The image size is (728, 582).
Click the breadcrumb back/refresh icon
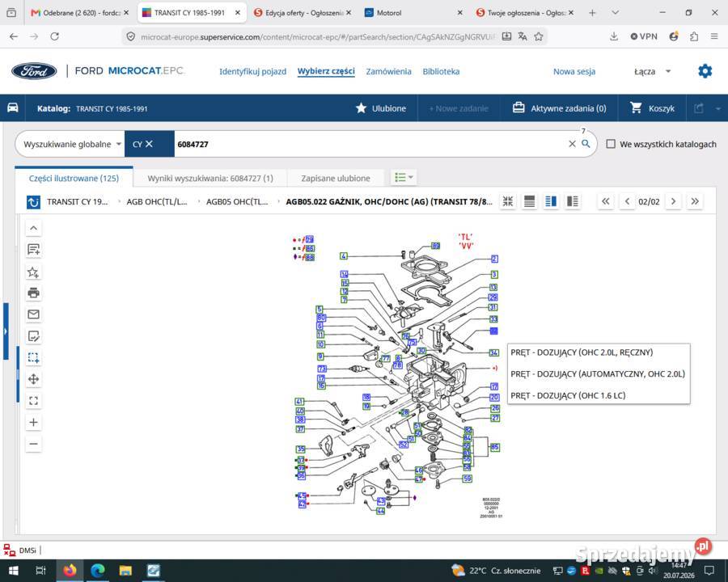(33, 202)
